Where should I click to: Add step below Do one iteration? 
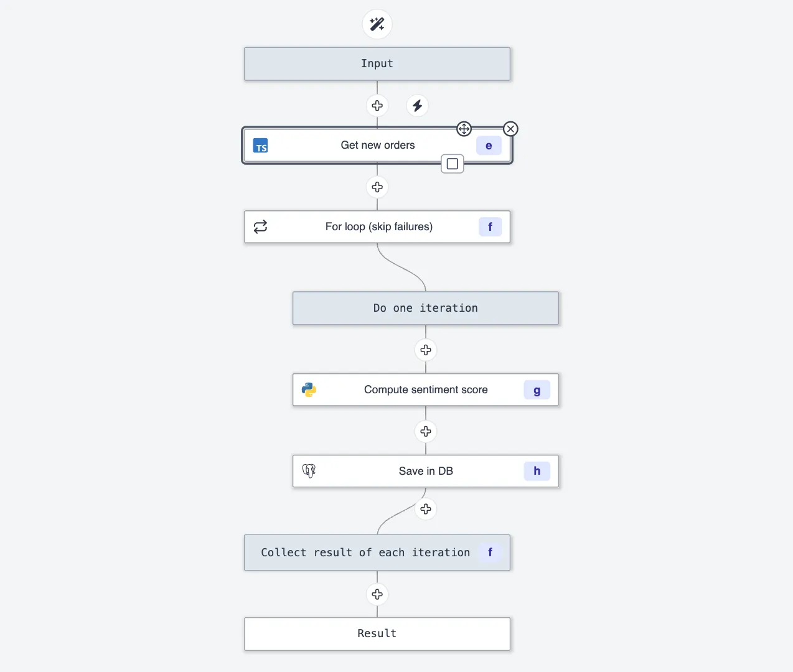(x=426, y=350)
